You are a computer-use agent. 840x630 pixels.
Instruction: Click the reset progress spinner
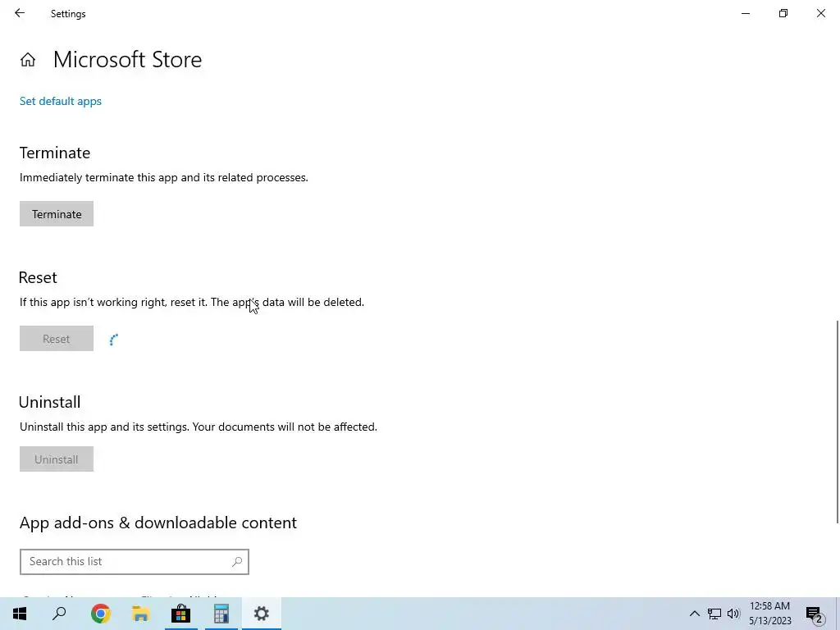coord(113,340)
